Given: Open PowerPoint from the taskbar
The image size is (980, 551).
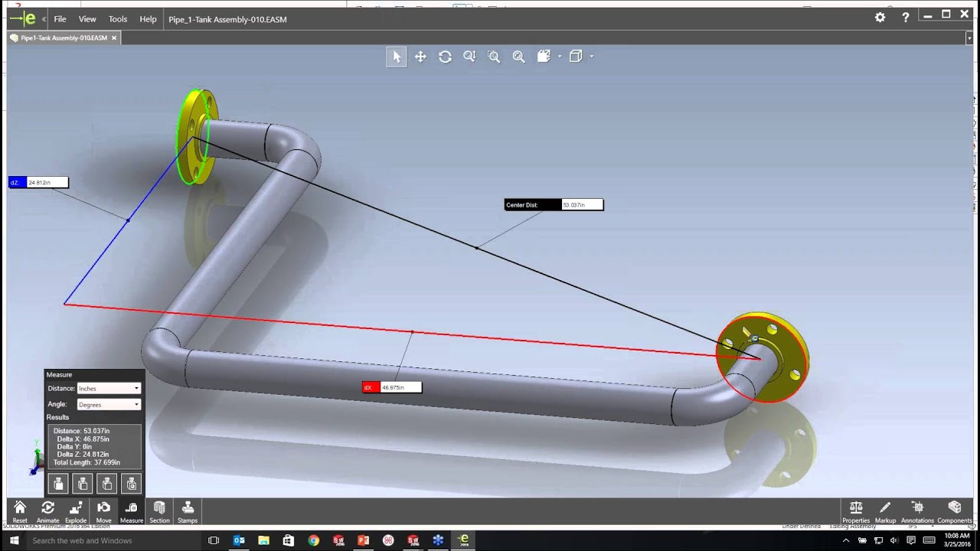Looking at the screenshot, I should [x=363, y=540].
